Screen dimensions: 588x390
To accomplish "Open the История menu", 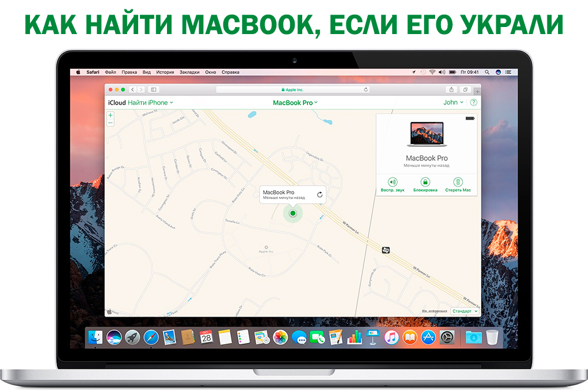I will [165, 72].
